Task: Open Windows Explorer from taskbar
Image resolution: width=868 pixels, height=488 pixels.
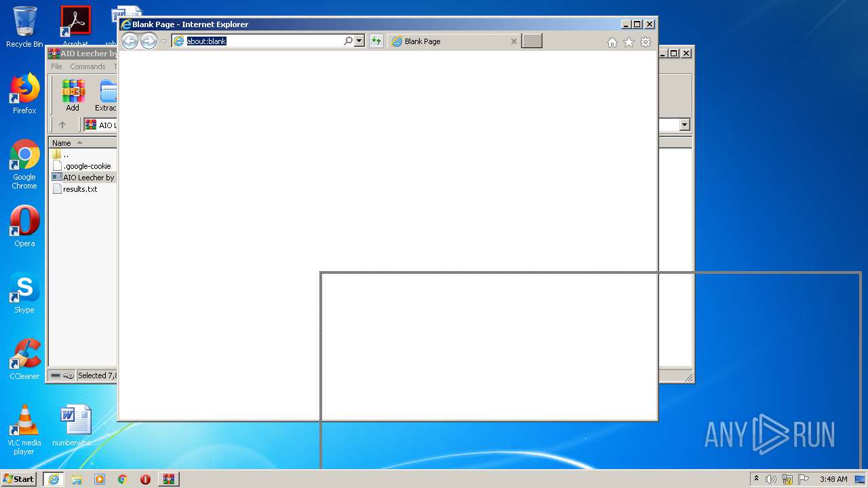Action: coord(77,479)
